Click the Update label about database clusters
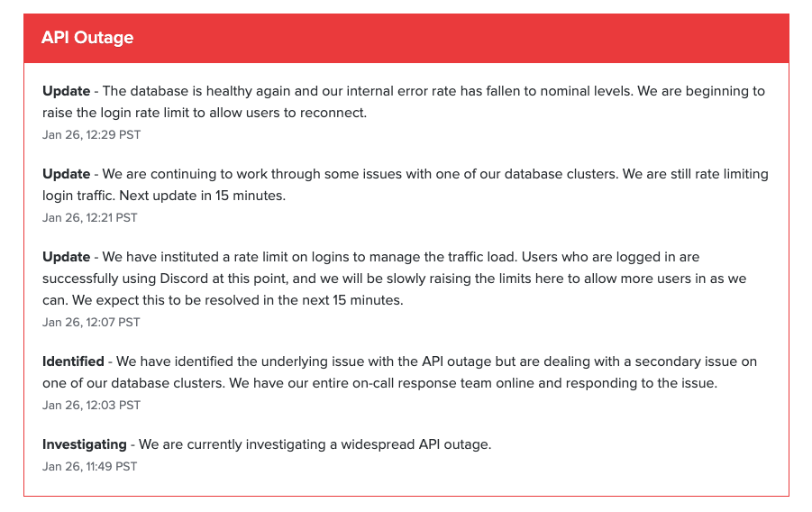Screen dimensions: 812x512 click(x=67, y=174)
